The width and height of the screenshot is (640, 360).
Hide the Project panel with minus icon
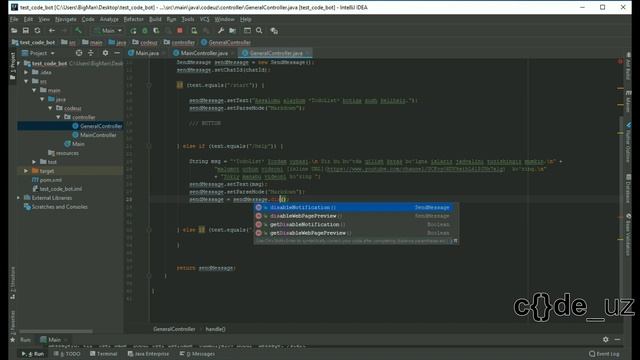pos(117,53)
